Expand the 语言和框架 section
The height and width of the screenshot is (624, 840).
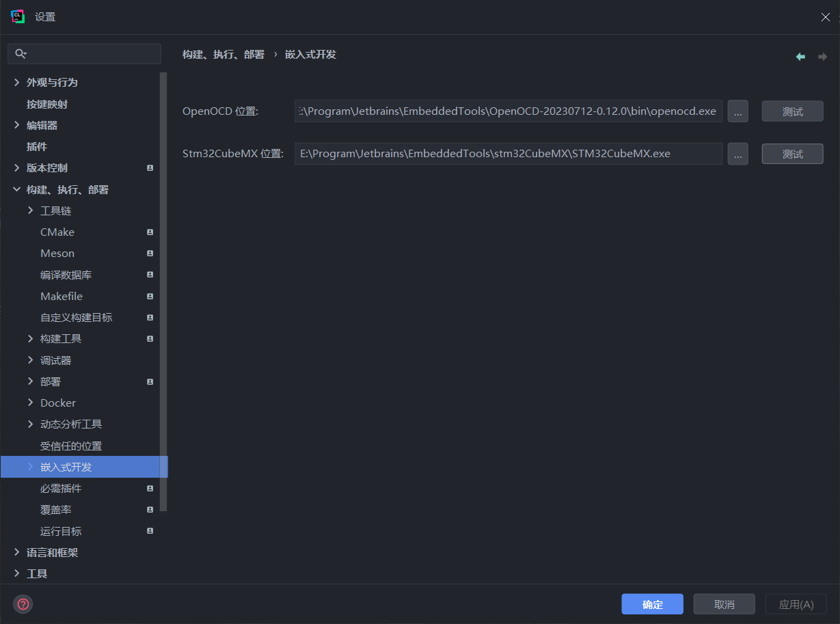(16, 552)
